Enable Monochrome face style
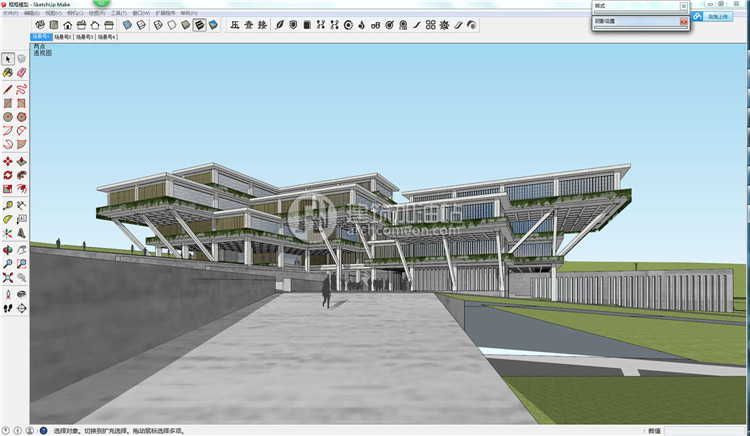 coord(213,25)
